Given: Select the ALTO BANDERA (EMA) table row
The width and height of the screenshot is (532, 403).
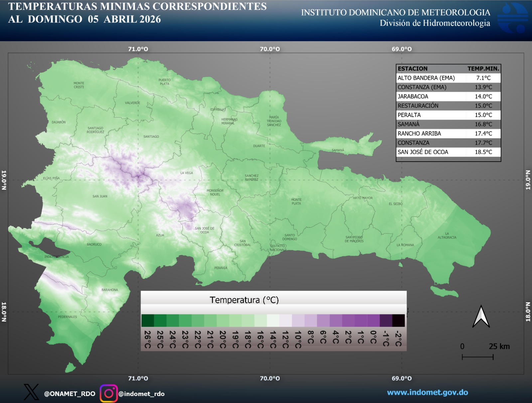Looking at the screenshot, I should (448, 78).
